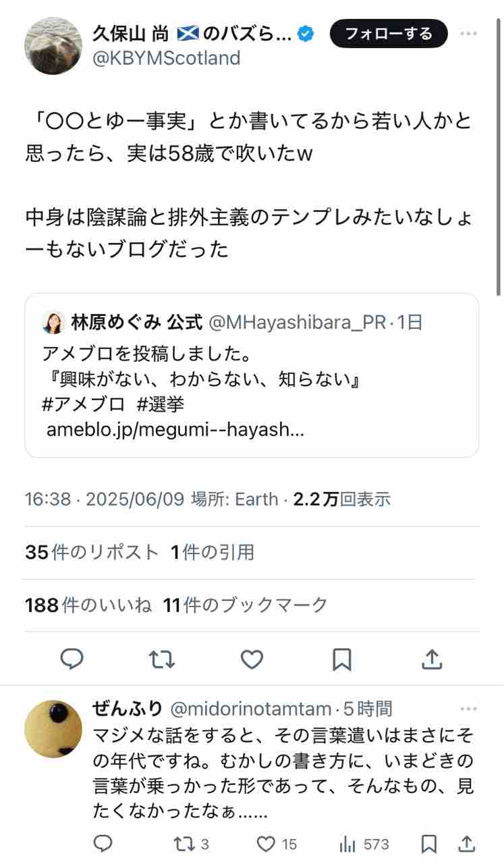The image size is (504, 864).
Task: Open the ameblo.jp/megumi--hayash... link
Action: click(175, 429)
